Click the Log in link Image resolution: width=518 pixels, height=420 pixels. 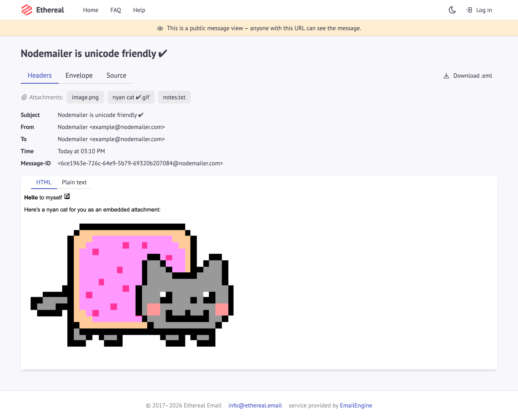click(x=479, y=10)
